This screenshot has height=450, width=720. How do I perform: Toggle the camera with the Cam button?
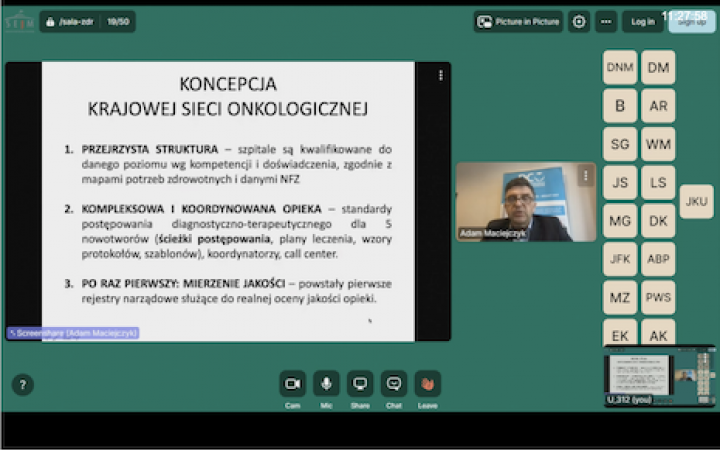pos(293,383)
